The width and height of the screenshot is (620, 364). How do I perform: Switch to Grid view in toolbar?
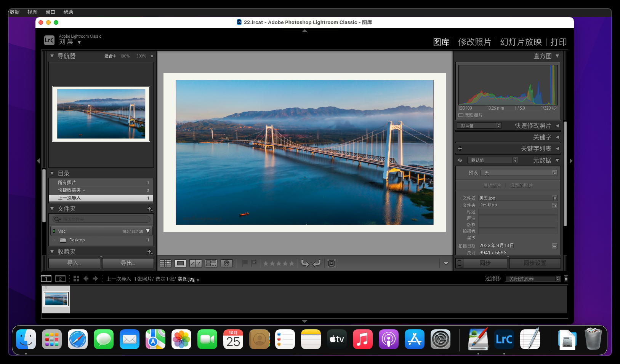(165, 263)
